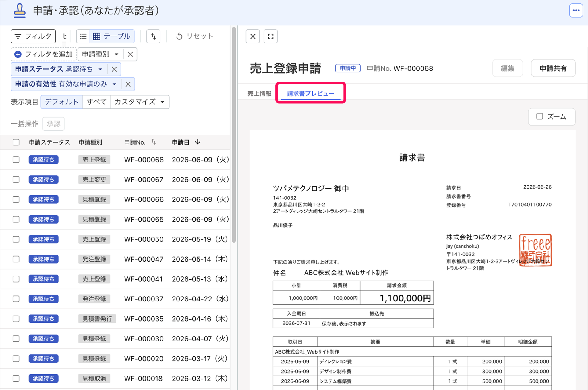Open the three-dot more options menu
Viewport: 588px width, 390px height.
click(x=576, y=11)
